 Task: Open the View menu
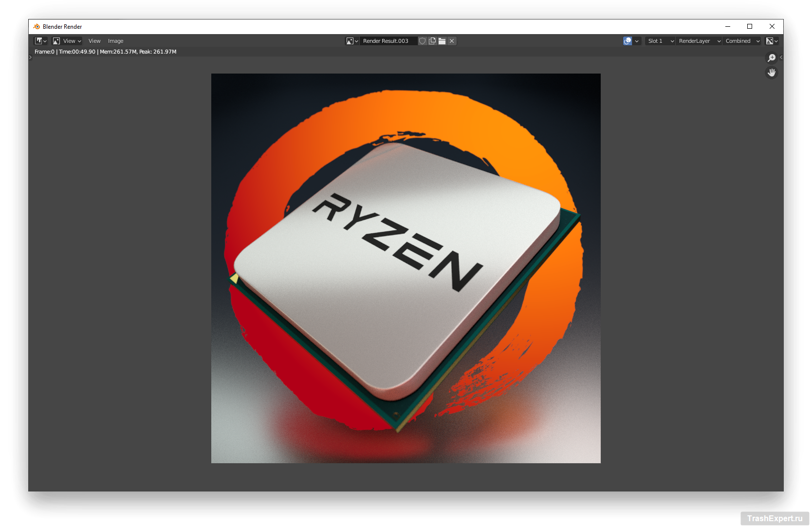tap(94, 41)
